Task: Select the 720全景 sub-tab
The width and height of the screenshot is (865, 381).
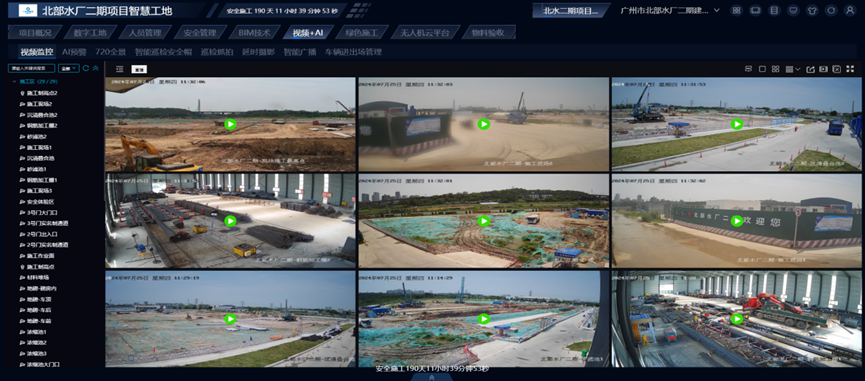Action: [x=110, y=52]
